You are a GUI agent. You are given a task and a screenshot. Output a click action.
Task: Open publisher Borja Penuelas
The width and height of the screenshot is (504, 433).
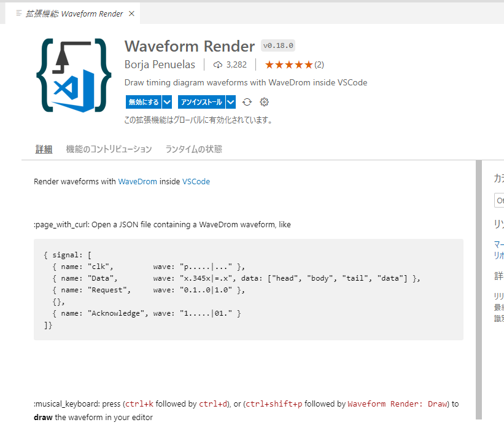click(160, 64)
